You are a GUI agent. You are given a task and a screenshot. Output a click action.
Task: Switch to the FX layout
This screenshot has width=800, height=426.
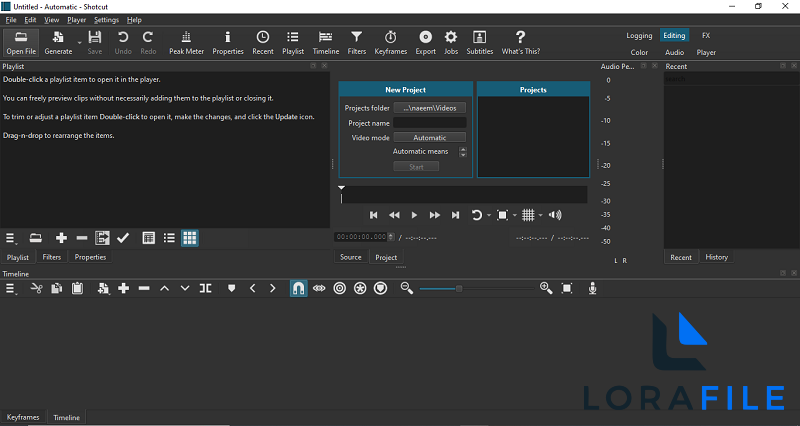point(706,36)
